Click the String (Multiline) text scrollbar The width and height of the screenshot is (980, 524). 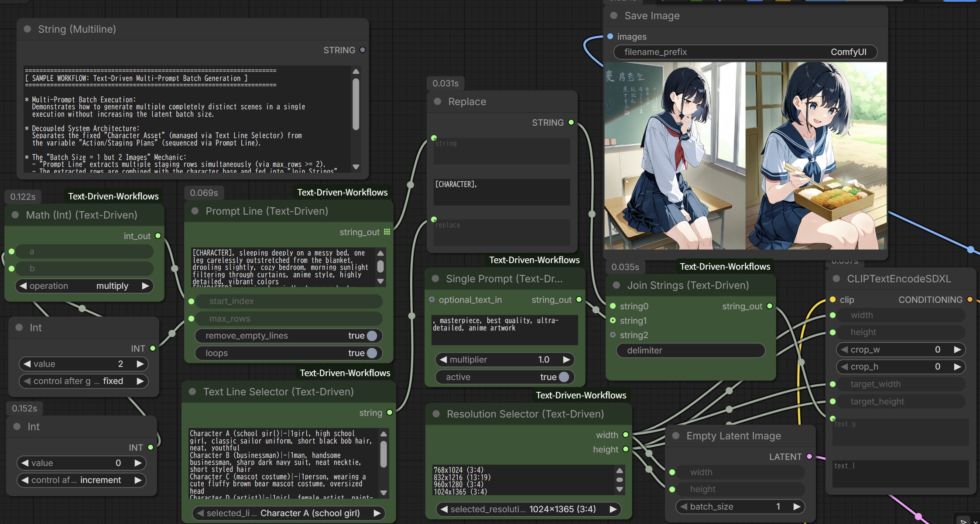point(356,104)
